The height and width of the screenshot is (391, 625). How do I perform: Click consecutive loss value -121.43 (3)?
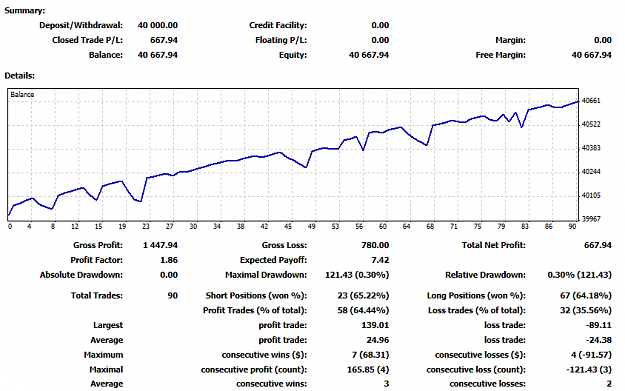pyautogui.click(x=589, y=370)
